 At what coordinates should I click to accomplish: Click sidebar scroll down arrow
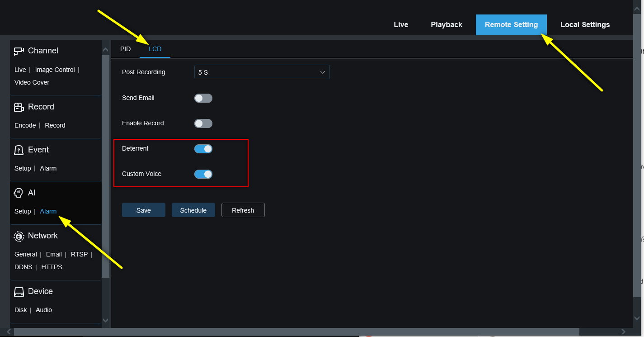pos(106,320)
